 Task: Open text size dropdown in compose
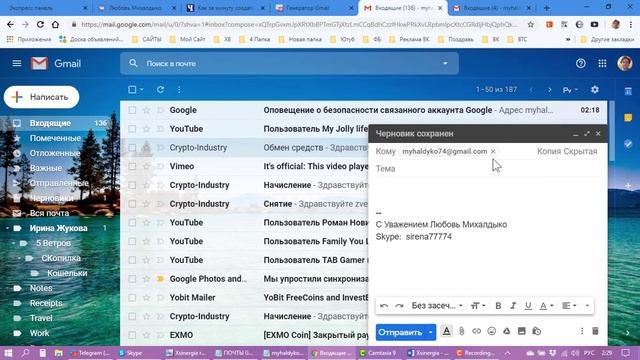coord(478,306)
